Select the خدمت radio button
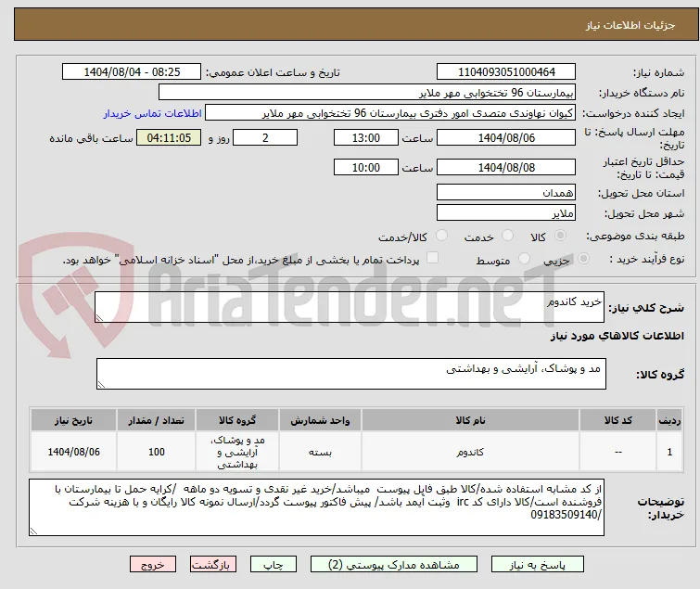Viewport: 700px width, 589px height. (507, 236)
